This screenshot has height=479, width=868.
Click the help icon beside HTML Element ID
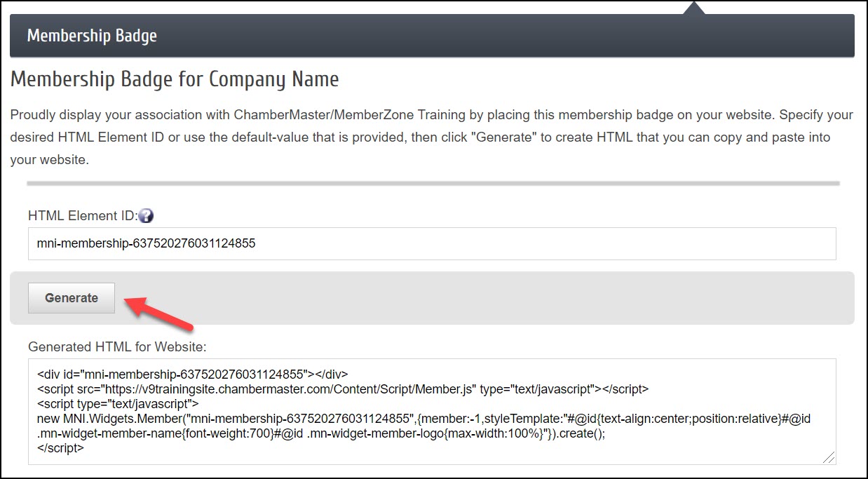tap(146, 216)
